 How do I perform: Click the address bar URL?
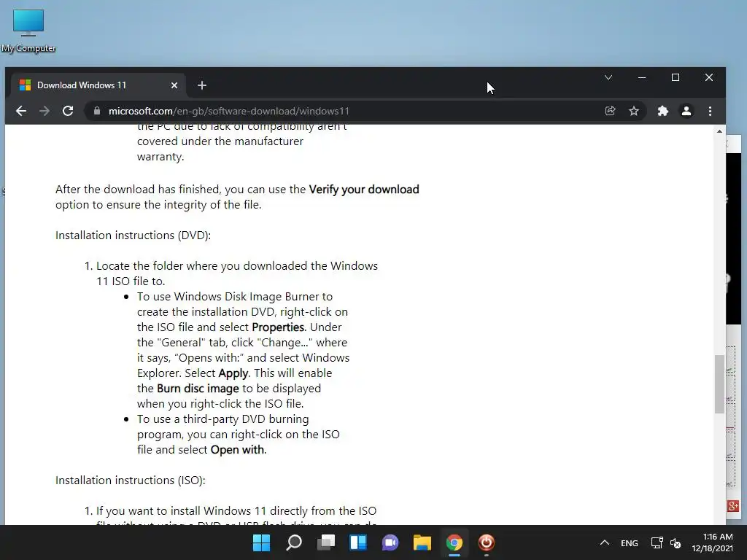click(x=228, y=111)
